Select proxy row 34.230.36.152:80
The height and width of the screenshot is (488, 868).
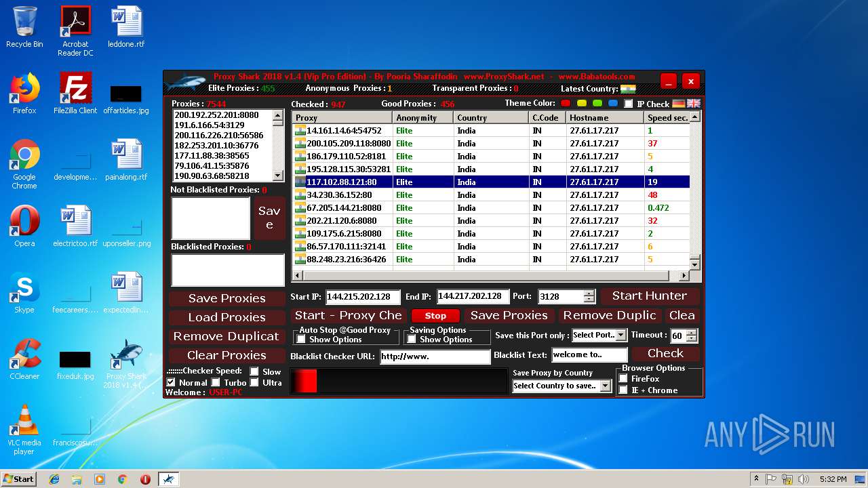coord(491,195)
